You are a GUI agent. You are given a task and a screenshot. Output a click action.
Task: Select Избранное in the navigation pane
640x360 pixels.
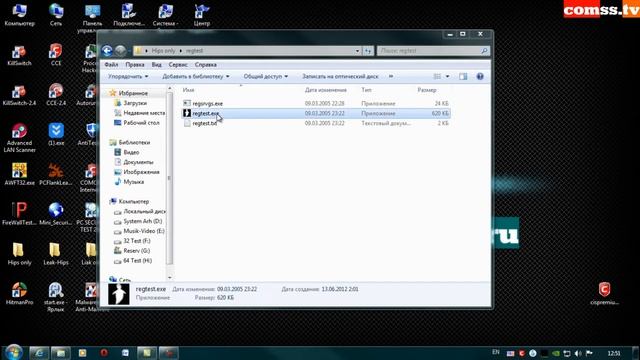click(133, 93)
